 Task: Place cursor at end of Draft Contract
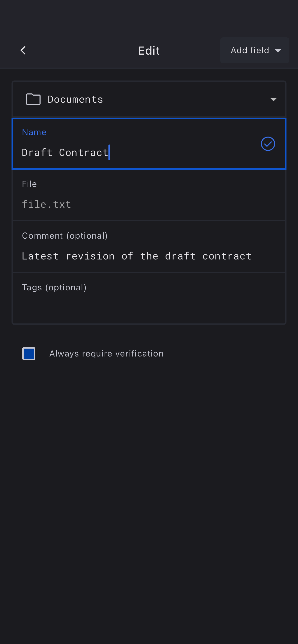109,153
